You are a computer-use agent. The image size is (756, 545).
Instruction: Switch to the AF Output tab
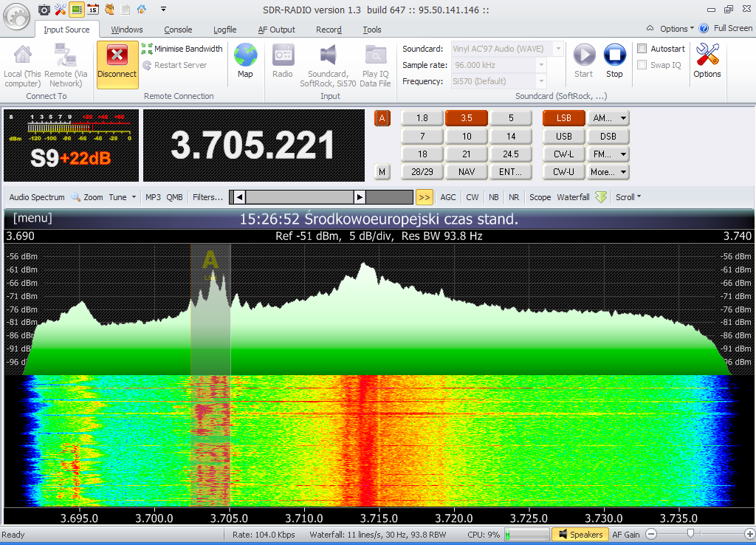(x=276, y=30)
